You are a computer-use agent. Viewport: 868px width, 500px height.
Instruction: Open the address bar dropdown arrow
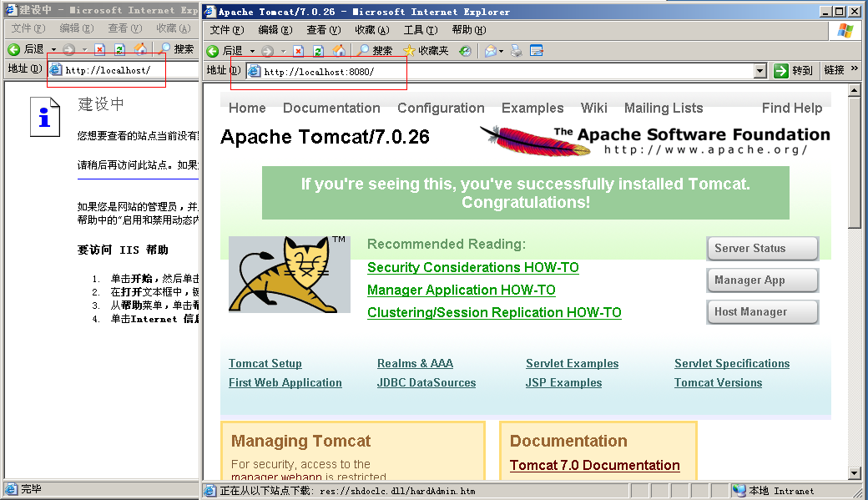point(760,71)
